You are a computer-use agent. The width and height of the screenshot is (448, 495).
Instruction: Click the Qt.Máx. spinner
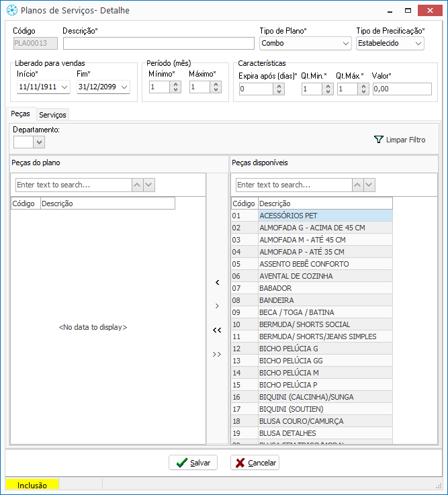[x=363, y=89]
